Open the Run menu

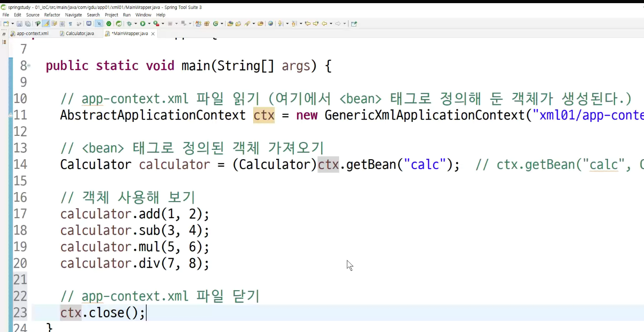127,15
